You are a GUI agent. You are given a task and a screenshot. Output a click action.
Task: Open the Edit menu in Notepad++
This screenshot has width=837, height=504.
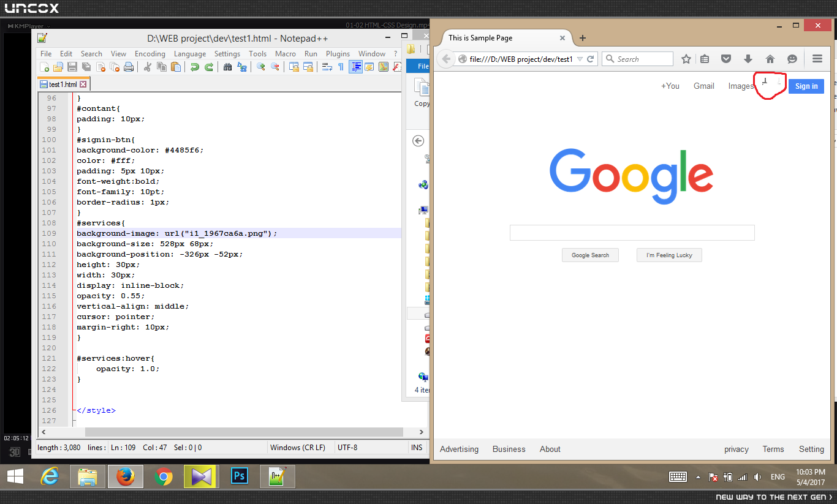[66, 54]
